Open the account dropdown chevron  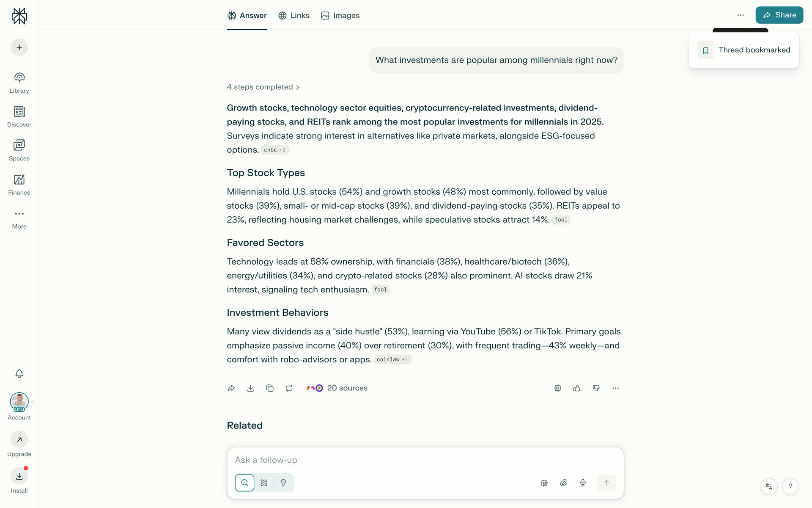(33, 402)
